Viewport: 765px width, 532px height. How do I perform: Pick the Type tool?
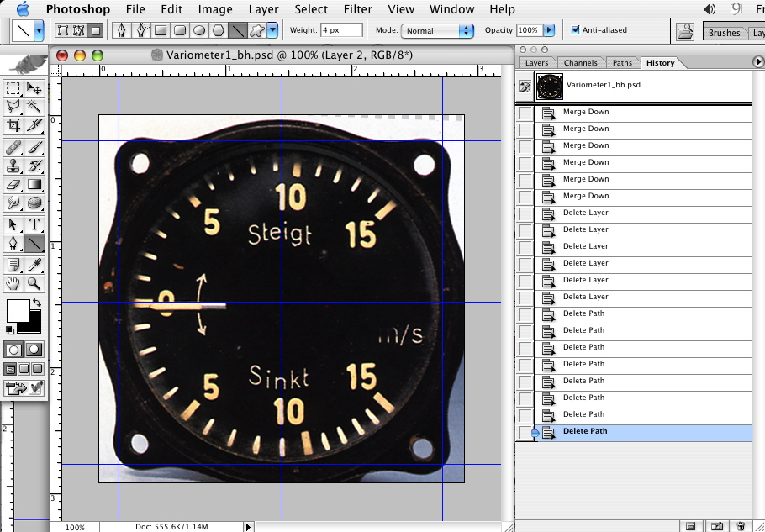pos(34,224)
